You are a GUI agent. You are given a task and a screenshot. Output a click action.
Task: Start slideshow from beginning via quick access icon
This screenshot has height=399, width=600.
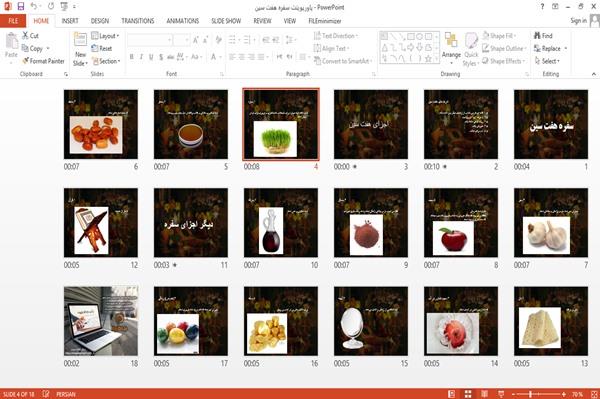pyautogui.click(x=64, y=6)
